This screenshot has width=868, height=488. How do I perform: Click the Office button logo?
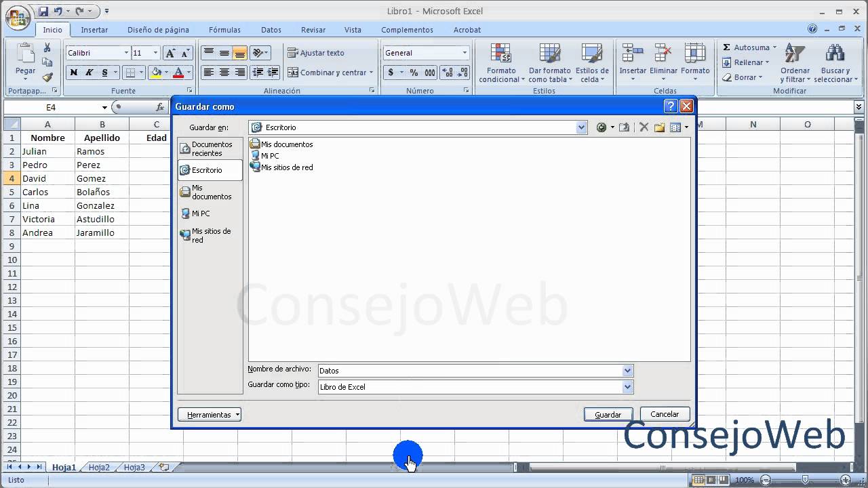[x=17, y=16]
